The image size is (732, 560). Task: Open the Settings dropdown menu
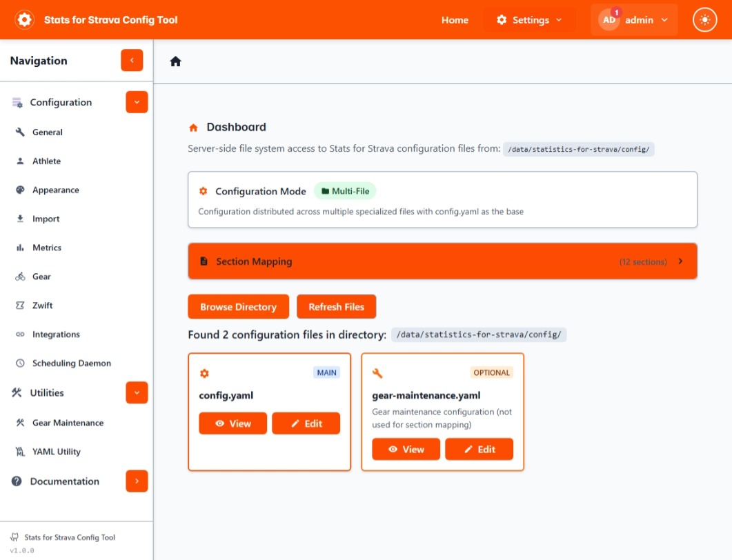pos(529,20)
